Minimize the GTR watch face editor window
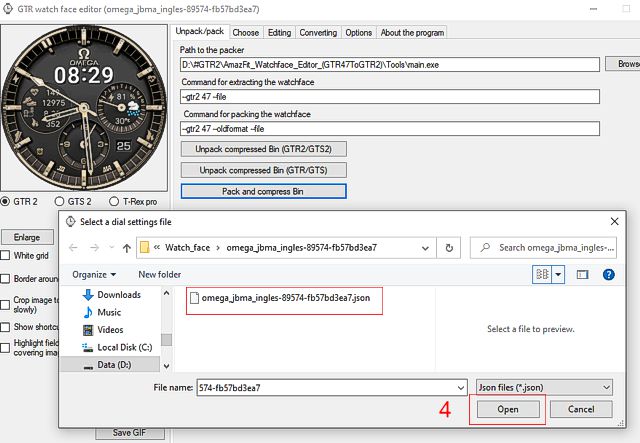 click(x=593, y=9)
